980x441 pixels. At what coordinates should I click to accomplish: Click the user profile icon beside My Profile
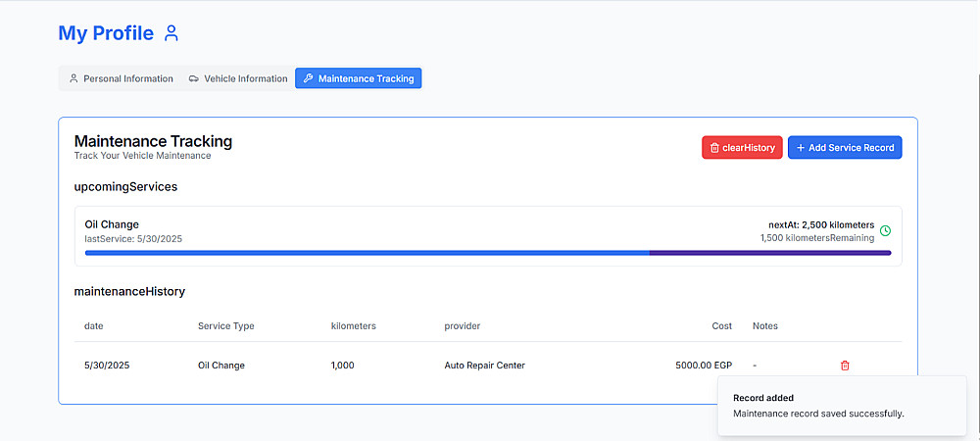pos(171,33)
